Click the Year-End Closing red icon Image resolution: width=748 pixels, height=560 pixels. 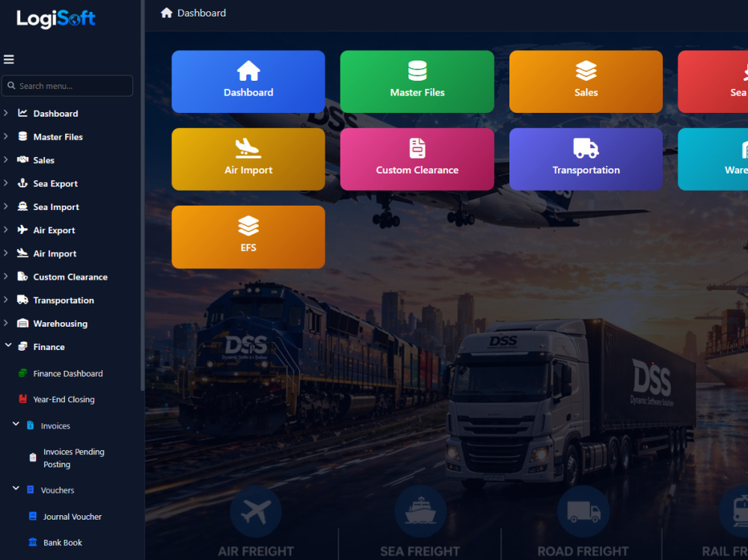22,399
